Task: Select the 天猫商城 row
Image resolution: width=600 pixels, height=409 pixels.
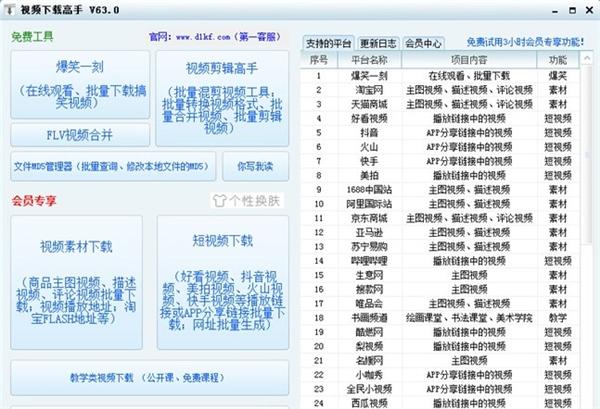Action: pos(440,104)
